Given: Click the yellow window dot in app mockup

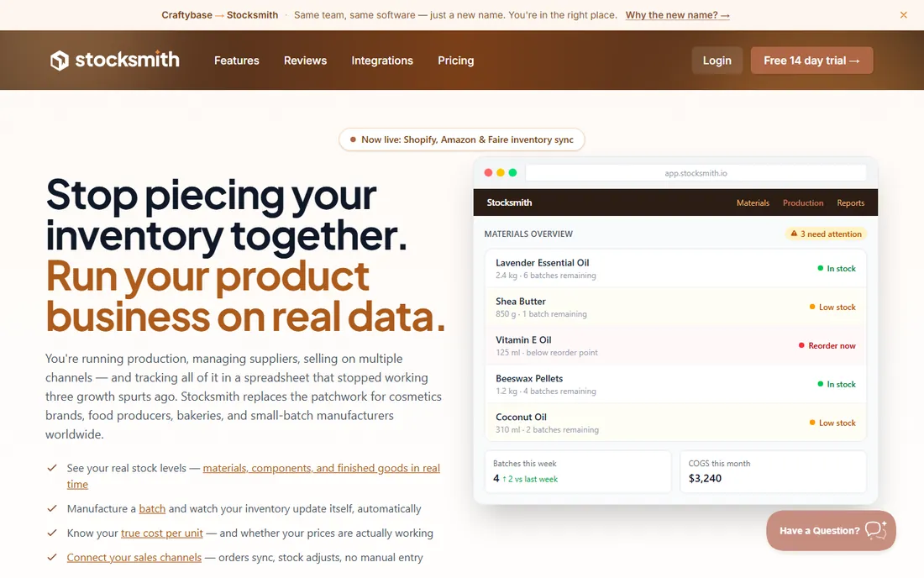Looking at the screenshot, I should (x=501, y=172).
